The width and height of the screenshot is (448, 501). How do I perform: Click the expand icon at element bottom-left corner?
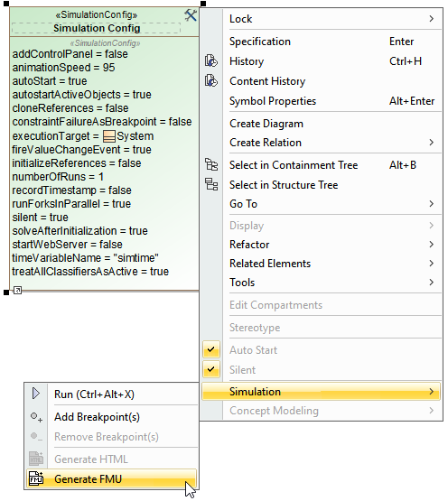[x=17, y=290]
